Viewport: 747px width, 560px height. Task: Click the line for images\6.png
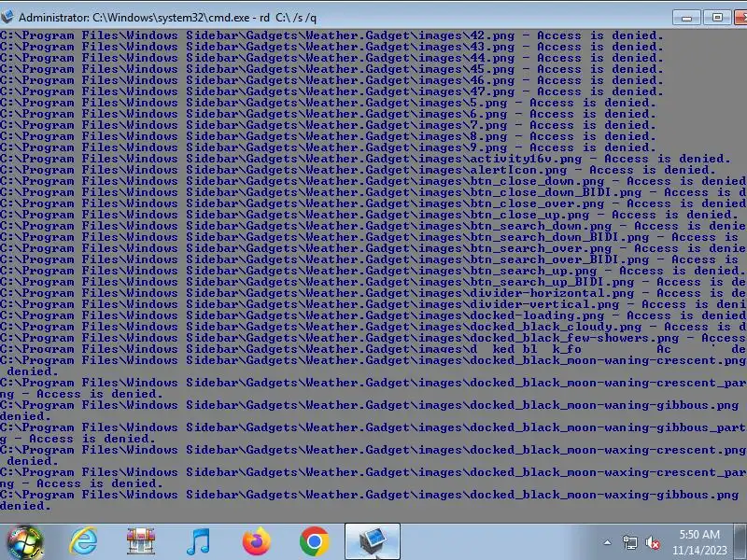click(329, 114)
